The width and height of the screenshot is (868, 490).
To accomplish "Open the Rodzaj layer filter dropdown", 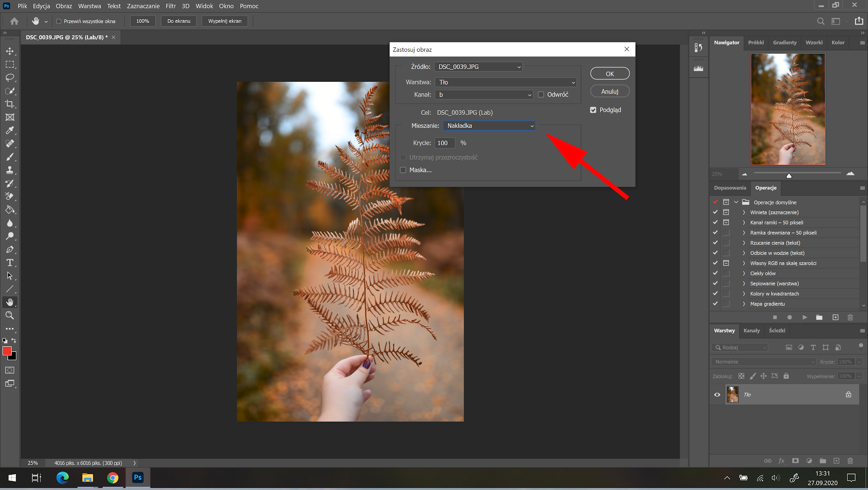I will pyautogui.click(x=740, y=347).
